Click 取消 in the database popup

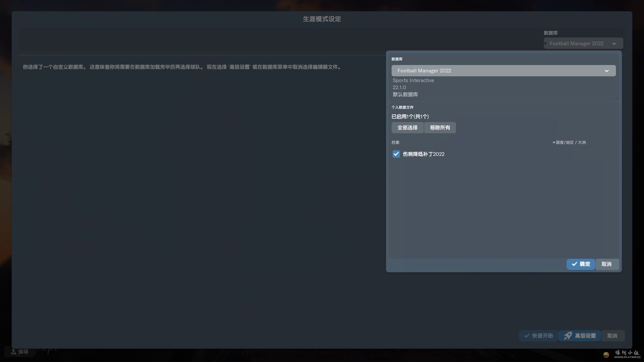(606, 264)
